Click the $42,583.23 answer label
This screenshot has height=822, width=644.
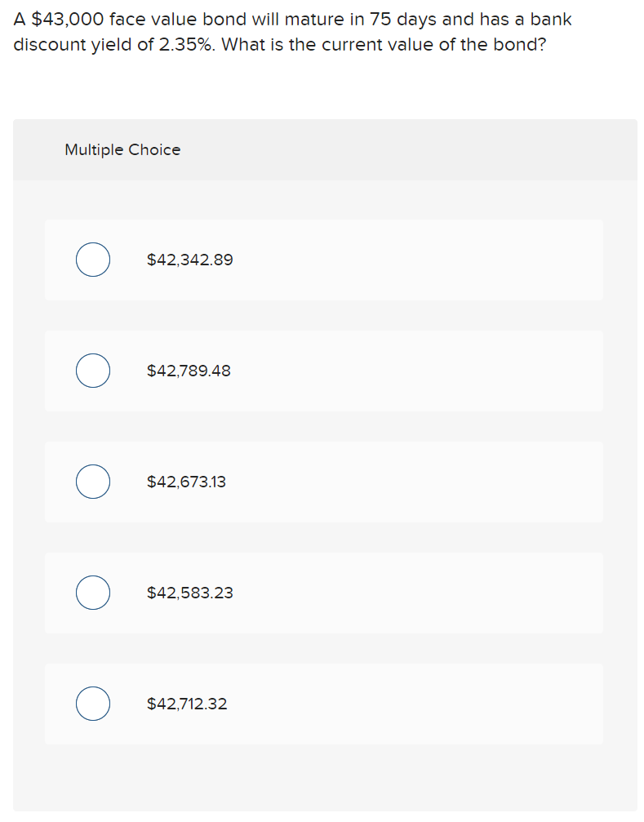189,593
